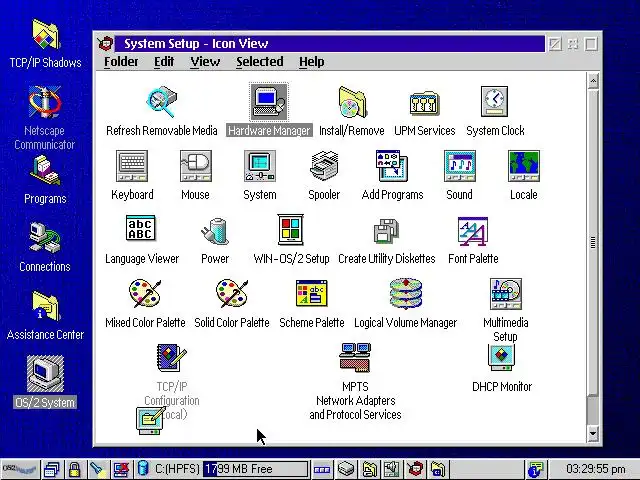Open the Keyboard settings icon
The height and width of the screenshot is (480, 640).
132,166
